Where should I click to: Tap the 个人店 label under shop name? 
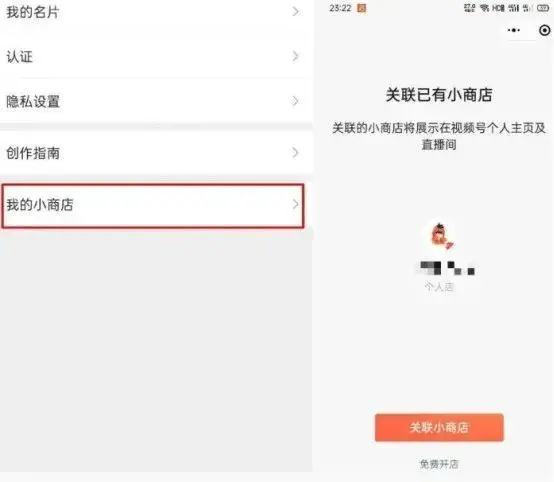(439, 286)
